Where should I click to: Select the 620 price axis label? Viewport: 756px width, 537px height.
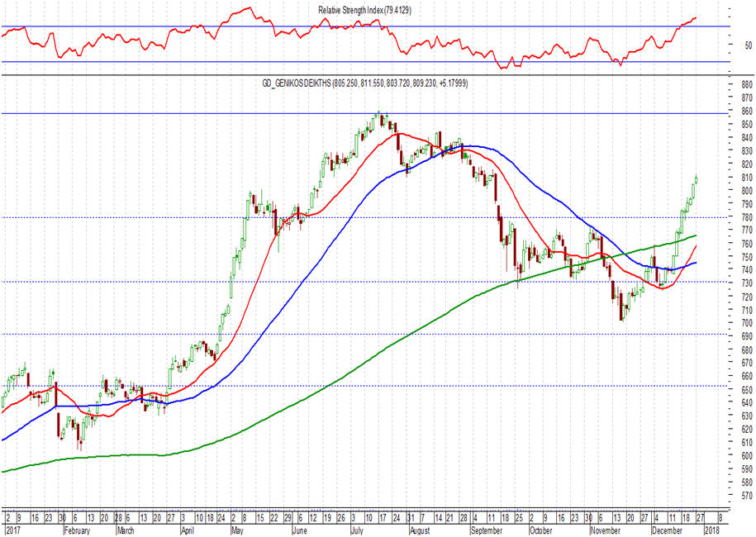(x=746, y=429)
